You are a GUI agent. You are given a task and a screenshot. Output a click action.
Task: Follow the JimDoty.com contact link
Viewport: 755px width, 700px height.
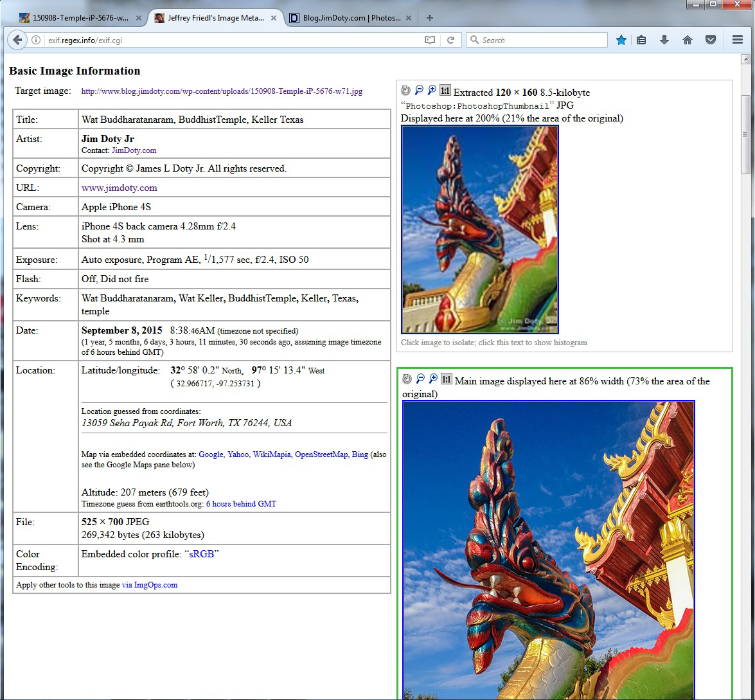tap(134, 150)
